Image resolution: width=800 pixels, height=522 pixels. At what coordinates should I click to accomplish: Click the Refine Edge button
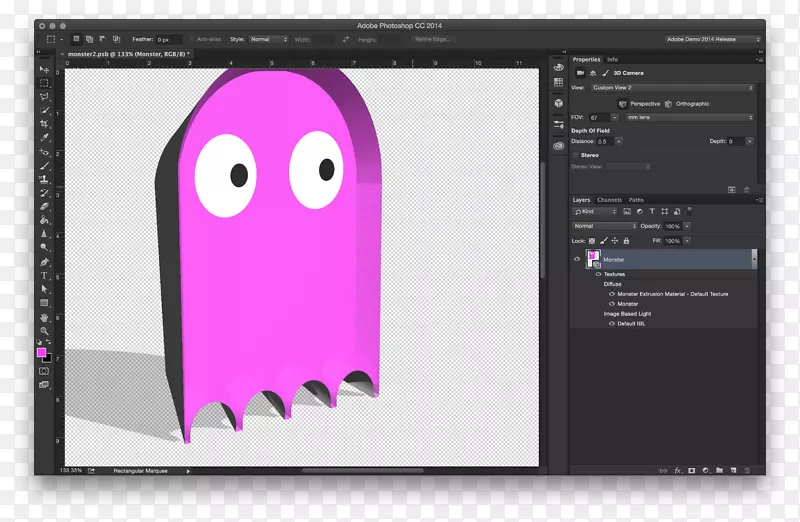[x=433, y=39]
